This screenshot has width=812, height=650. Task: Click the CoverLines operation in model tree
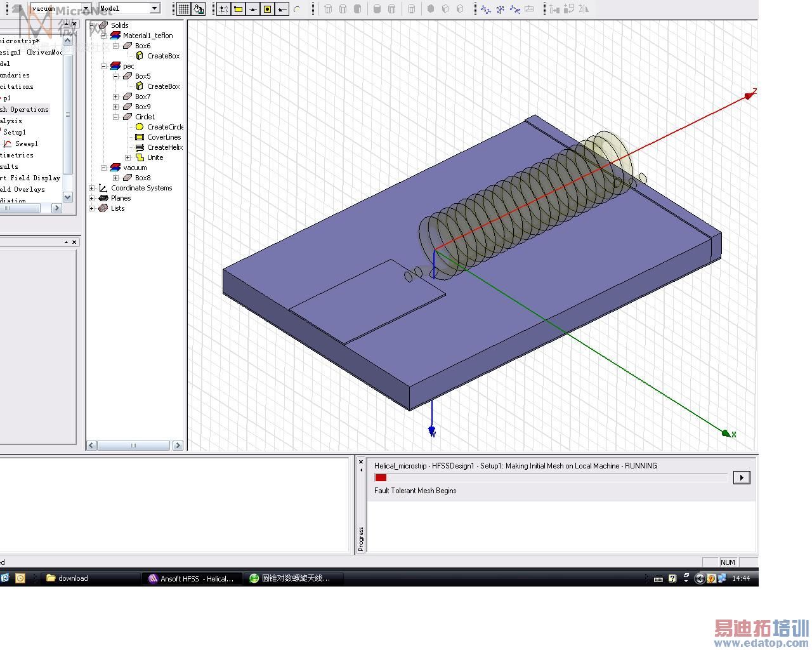tap(164, 137)
